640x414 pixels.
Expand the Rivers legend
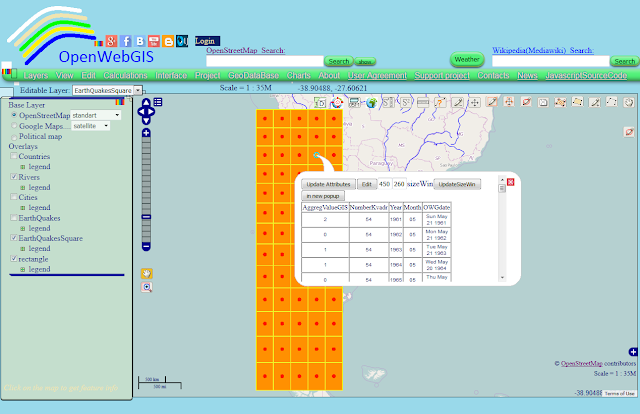23,188
